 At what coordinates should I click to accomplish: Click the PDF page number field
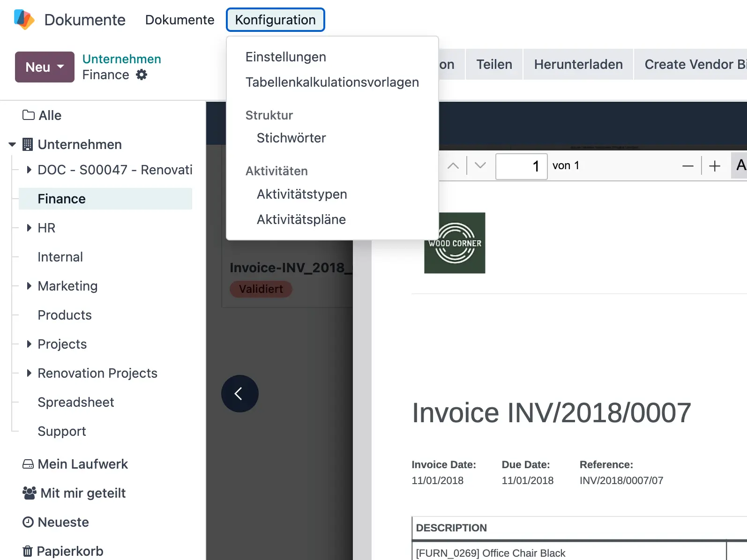click(521, 166)
